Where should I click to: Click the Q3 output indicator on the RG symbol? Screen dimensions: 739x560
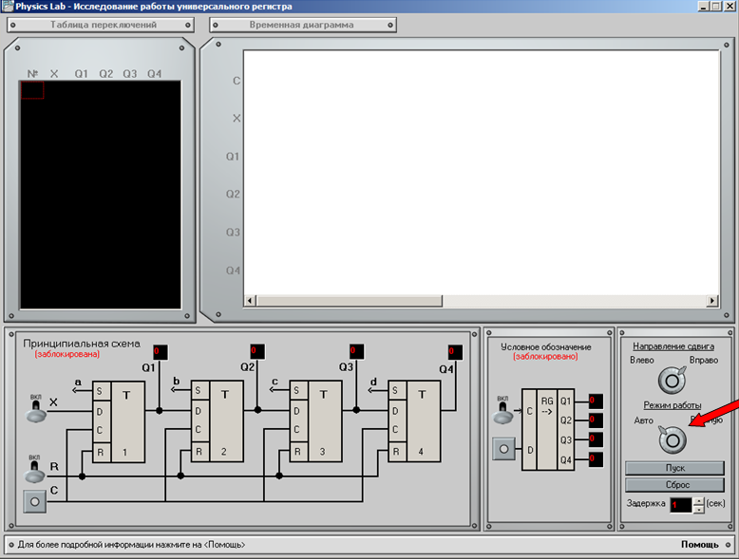596,439
